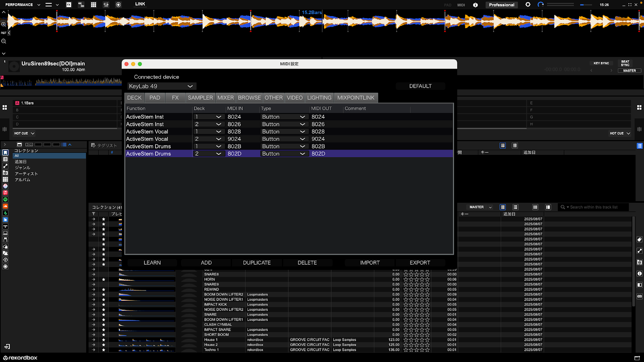Zoom in the waveform with magnifier icon

coord(4,25)
